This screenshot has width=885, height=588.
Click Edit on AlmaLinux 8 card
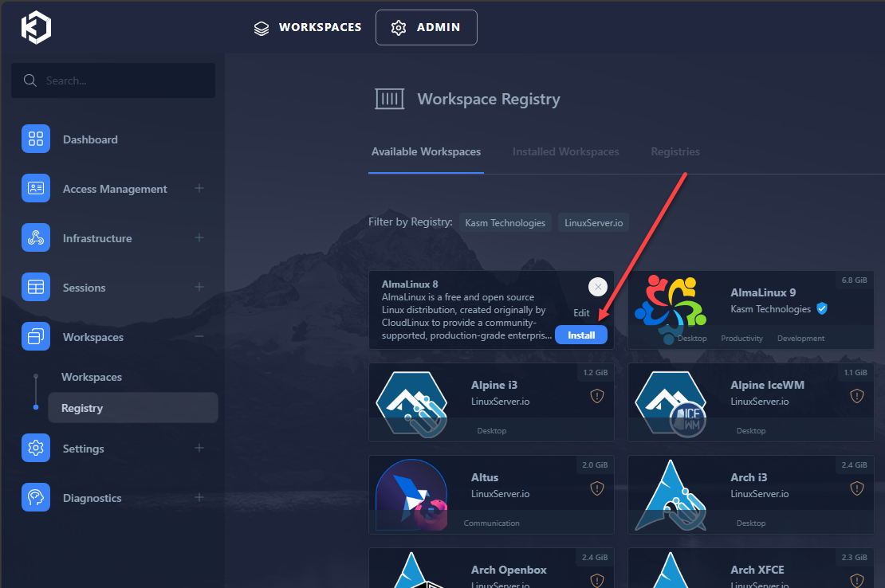[581, 313]
